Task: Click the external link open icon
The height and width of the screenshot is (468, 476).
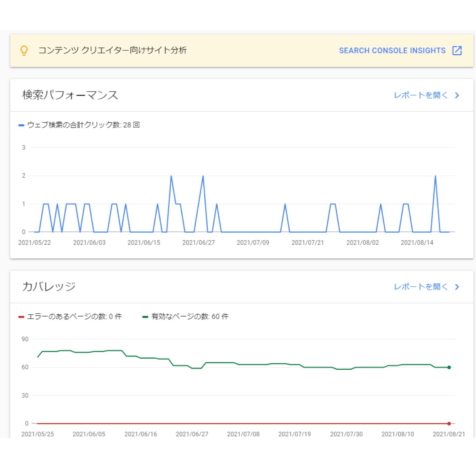Action: (457, 51)
